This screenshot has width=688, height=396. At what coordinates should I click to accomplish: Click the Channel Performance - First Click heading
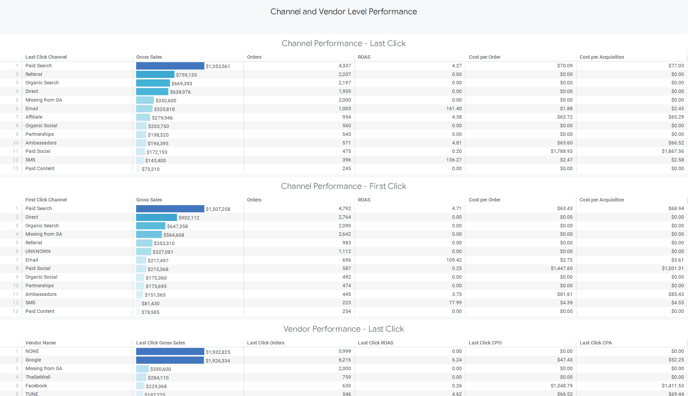pyautogui.click(x=344, y=186)
